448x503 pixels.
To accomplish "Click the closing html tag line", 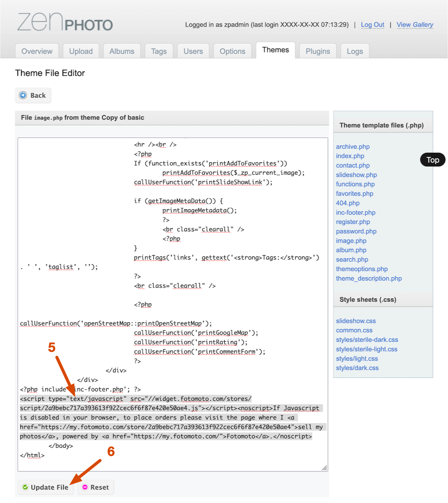I will click(x=32, y=455).
